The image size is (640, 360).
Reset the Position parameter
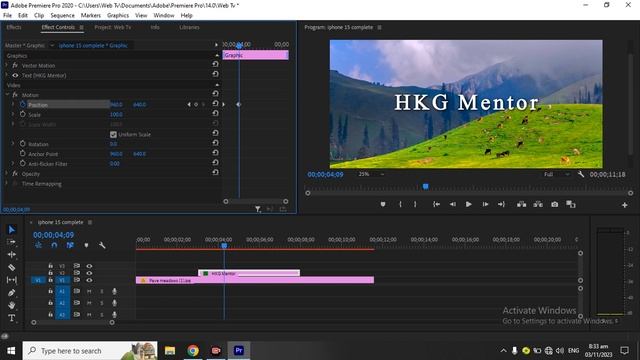pyautogui.click(x=215, y=104)
